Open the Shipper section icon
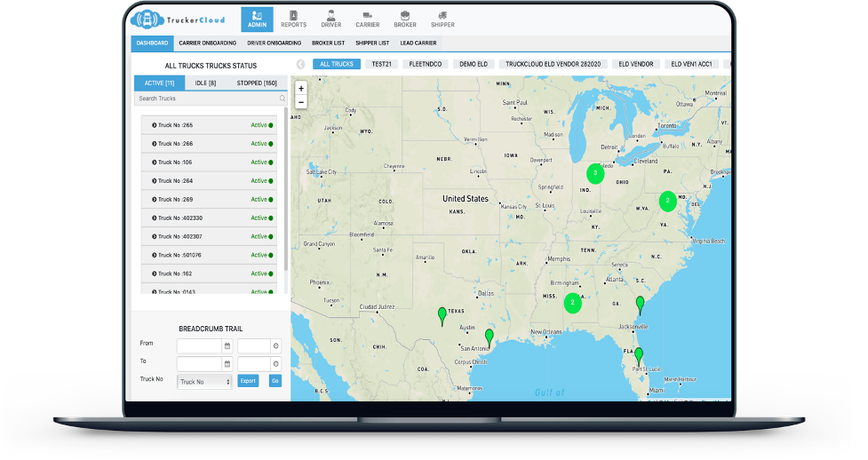This screenshot has height=460, width=868. pyautogui.click(x=442, y=20)
